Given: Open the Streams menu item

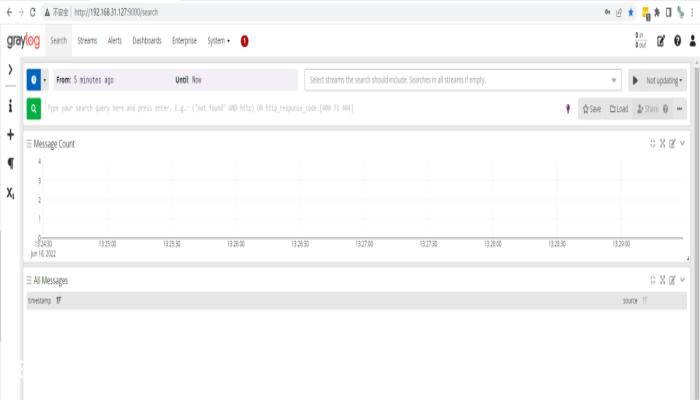Looking at the screenshot, I should 87,41.
